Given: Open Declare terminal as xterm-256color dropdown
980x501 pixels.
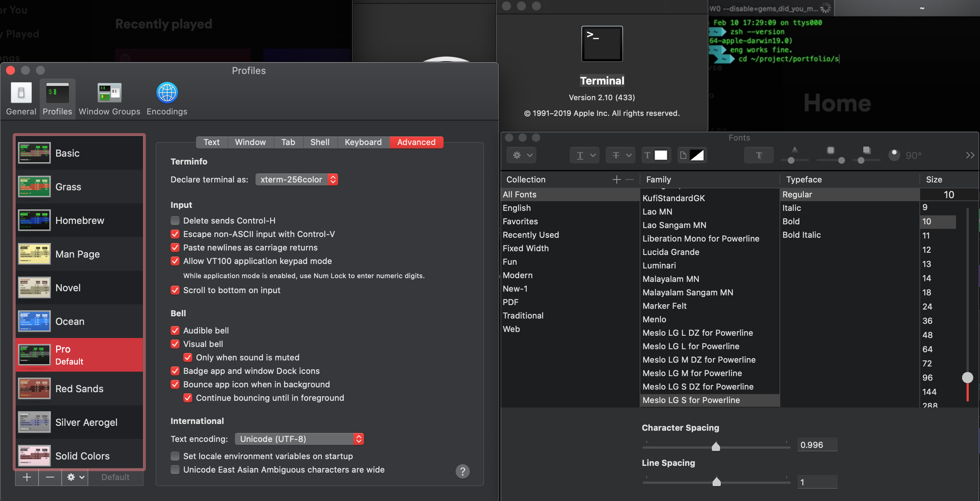Looking at the screenshot, I should [297, 179].
